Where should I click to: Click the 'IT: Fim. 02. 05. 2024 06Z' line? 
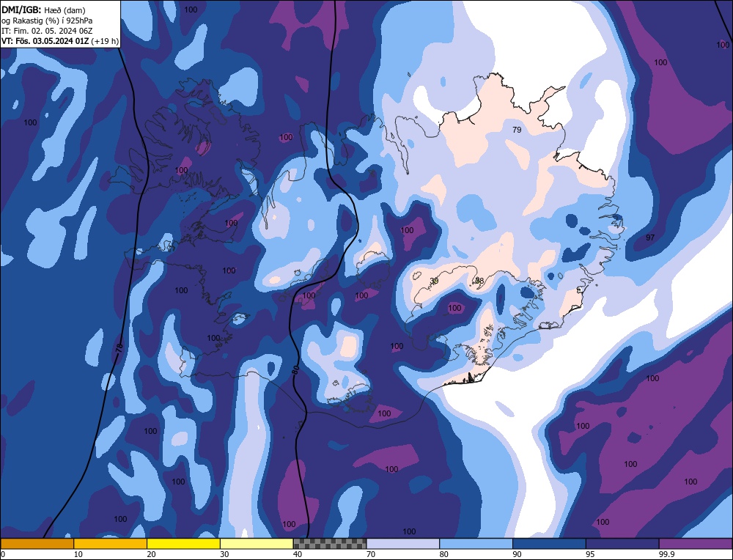[47, 31]
